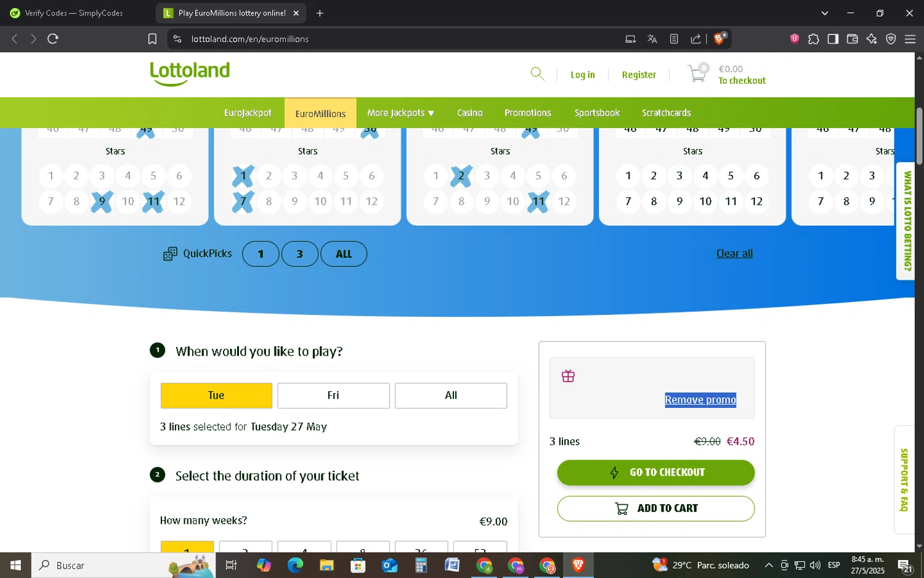The height and width of the screenshot is (578, 924).
Task: Click the translate page icon
Action: point(652,39)
